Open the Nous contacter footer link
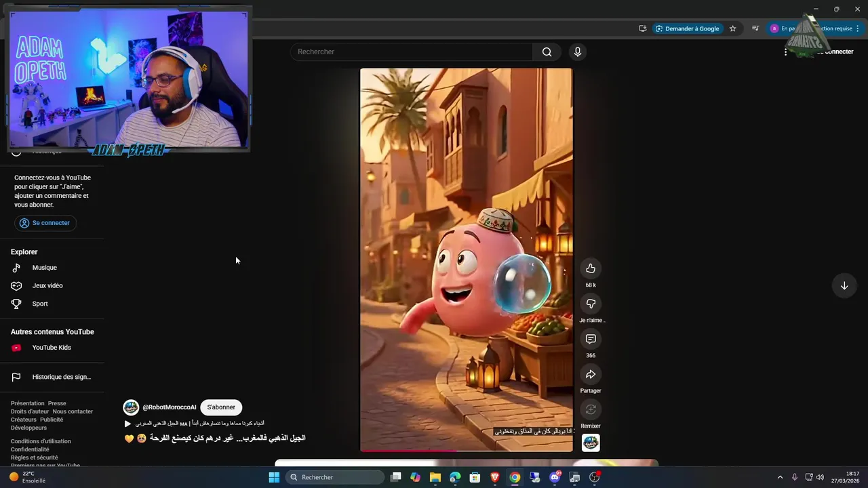The image size is (868, 488). pos(73,411)
